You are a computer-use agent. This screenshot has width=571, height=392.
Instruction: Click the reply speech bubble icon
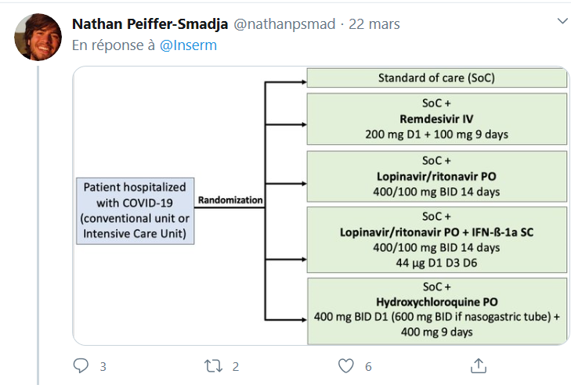pyautogui.click(x=81, y=366)
